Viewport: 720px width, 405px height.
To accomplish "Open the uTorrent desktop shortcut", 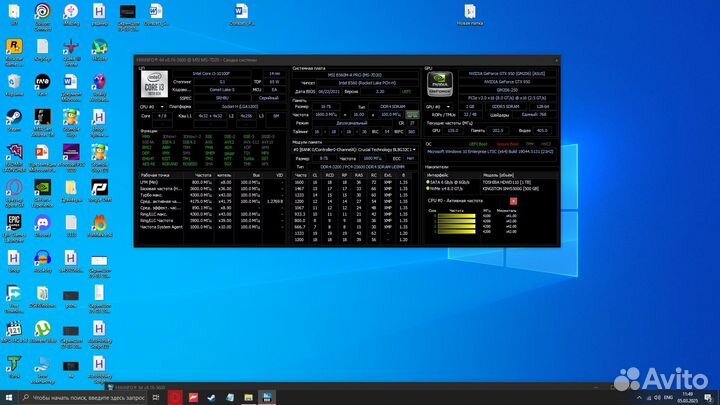I will tap(42, 329).
